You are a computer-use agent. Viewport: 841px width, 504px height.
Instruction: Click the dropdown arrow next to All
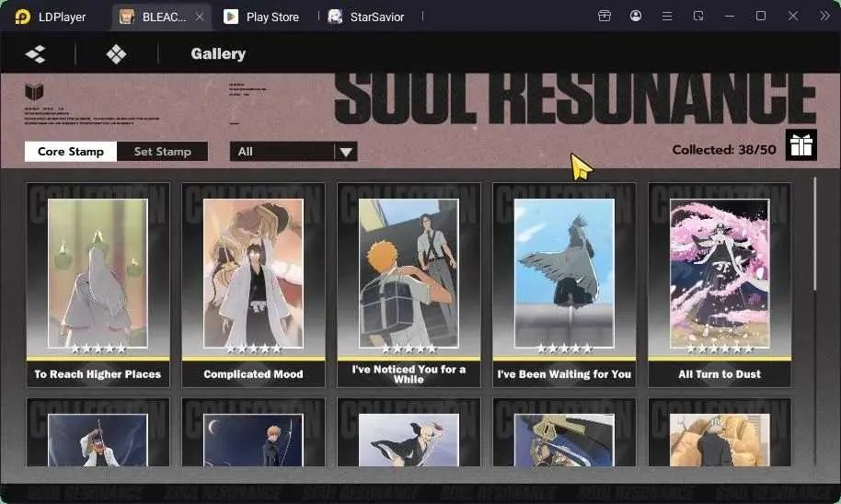point(346,153)
